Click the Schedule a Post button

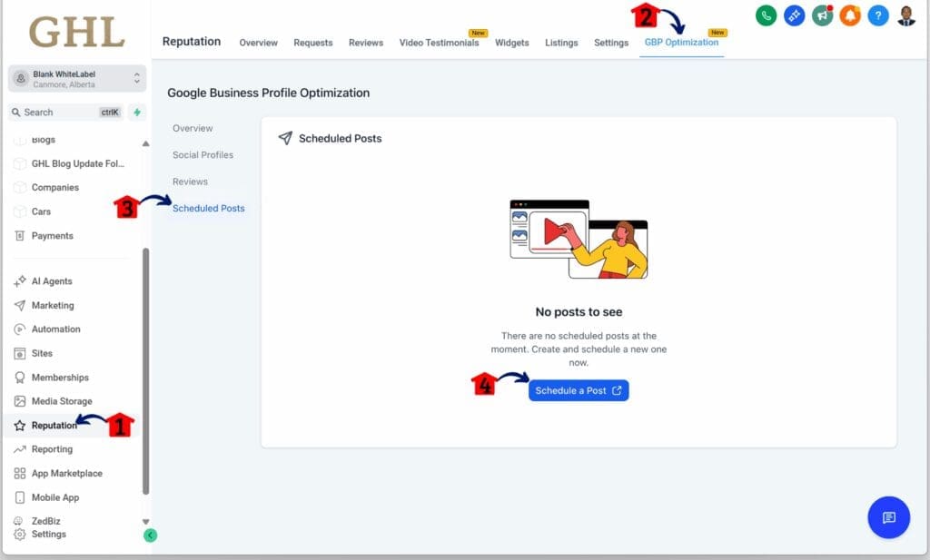pyautogui.click(x=579, y=389)
